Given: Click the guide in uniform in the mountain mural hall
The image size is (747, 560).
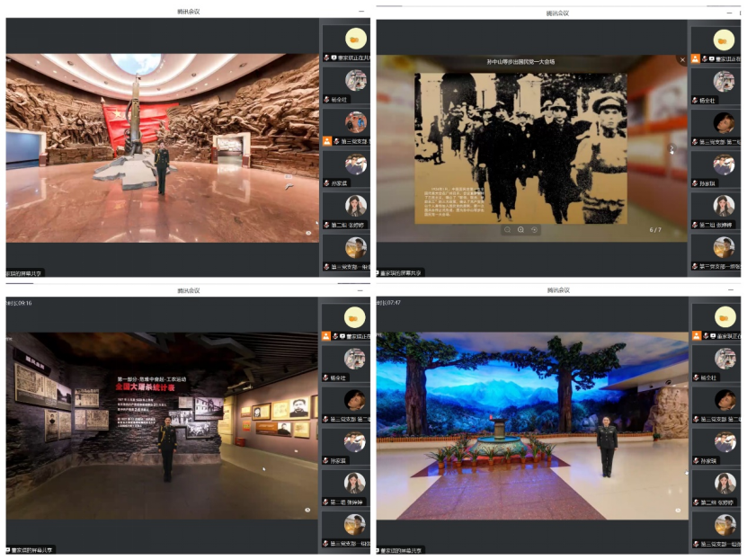Looking at the screenshot, I should 607,446.
